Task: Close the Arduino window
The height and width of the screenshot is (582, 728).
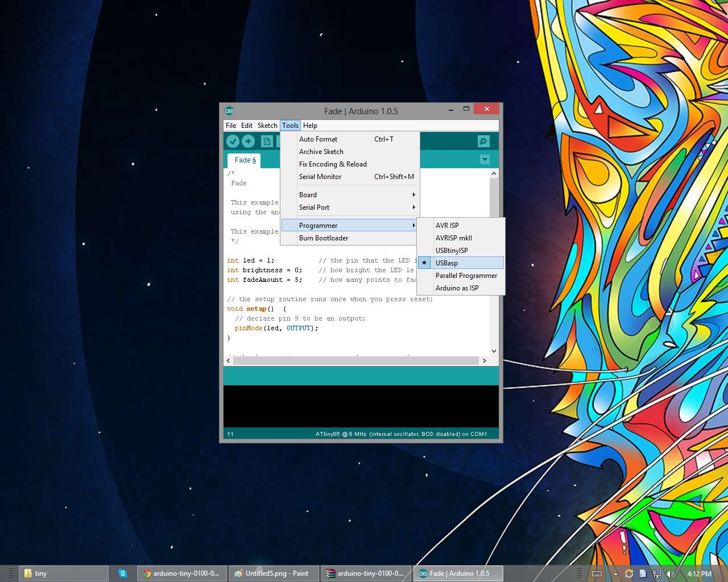Action: 486,109
